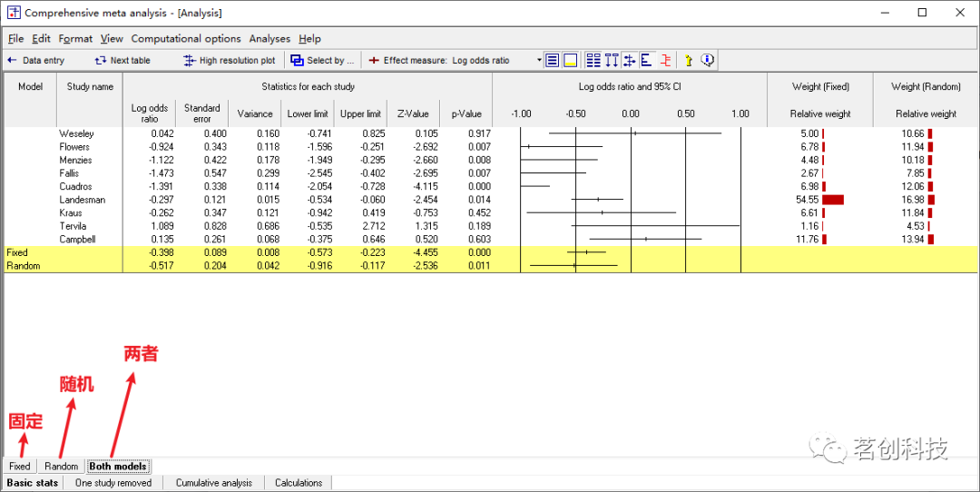Click the Fixed summary row label

tap(17, 252)
